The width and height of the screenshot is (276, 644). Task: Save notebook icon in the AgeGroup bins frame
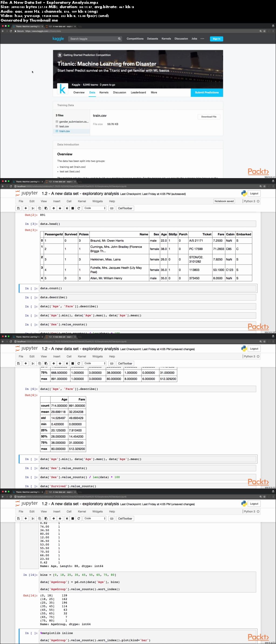pos(18,518)
